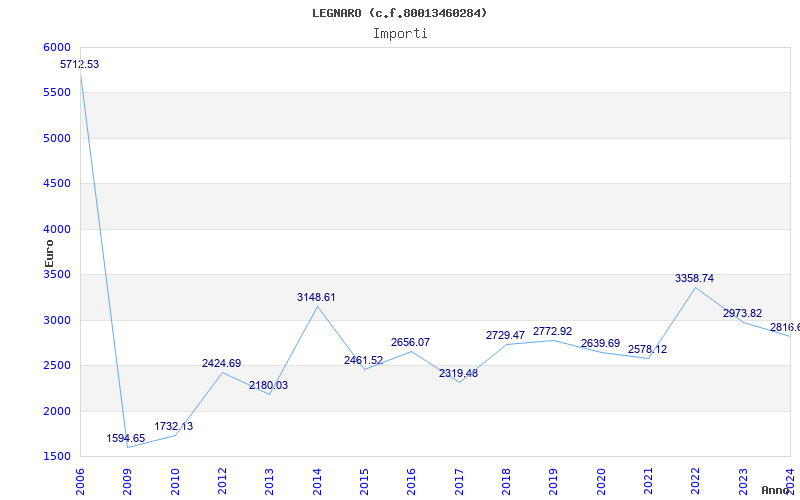Screen dimensions: 800x500
Task: Click the 2017 x-axis year label
Action: [x=459, y=482]
